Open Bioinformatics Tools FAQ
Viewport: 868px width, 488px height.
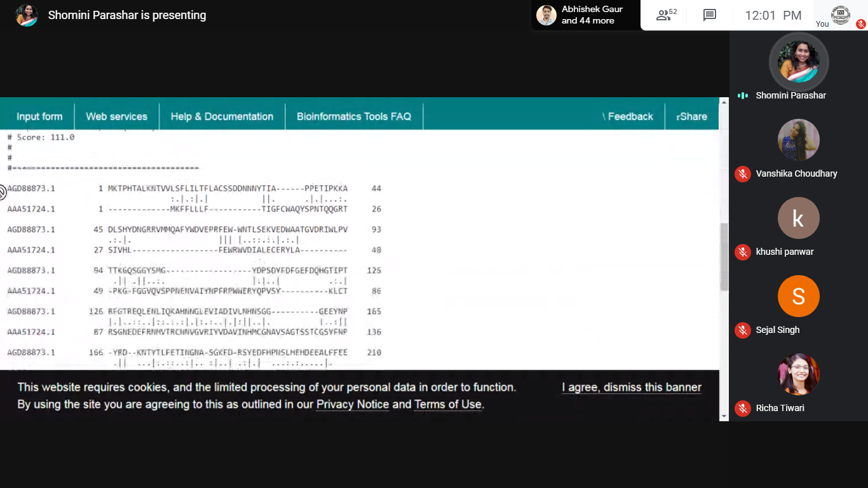click(354, 116)
